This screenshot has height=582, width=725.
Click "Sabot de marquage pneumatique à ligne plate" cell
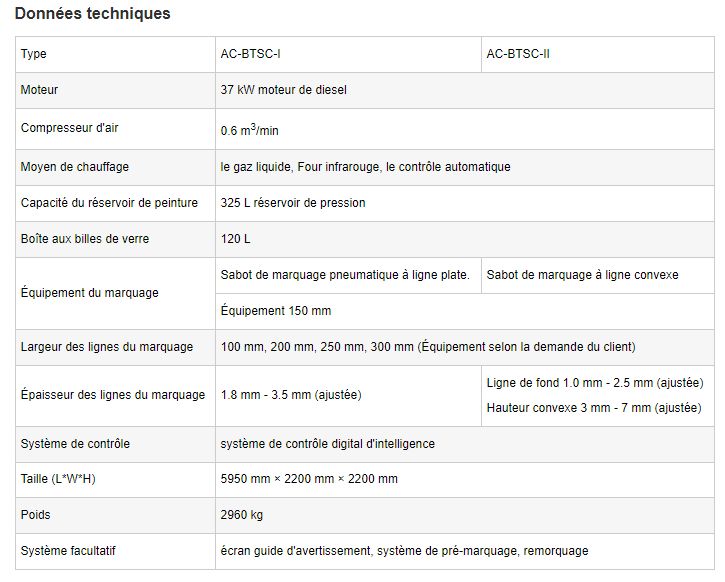tap(345, 275)
